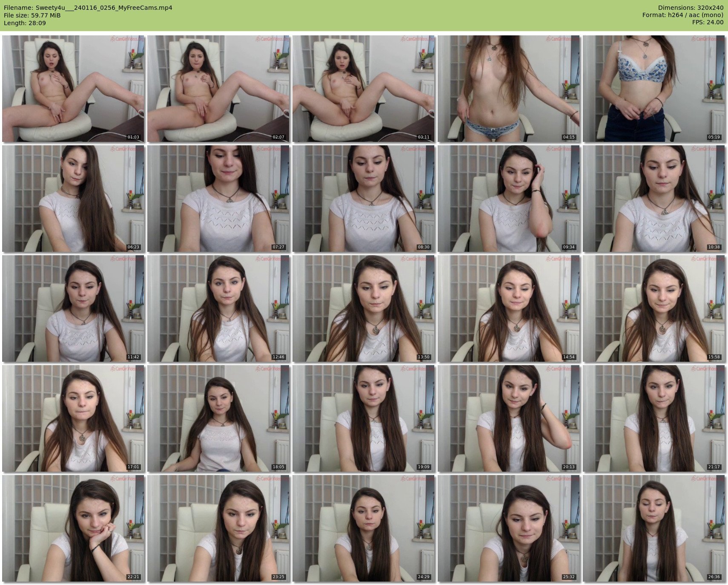This screenshot has height=585, width=728.
Task: Click the thumbnail stamped 25:32
Action: click(x=509, y=528)
